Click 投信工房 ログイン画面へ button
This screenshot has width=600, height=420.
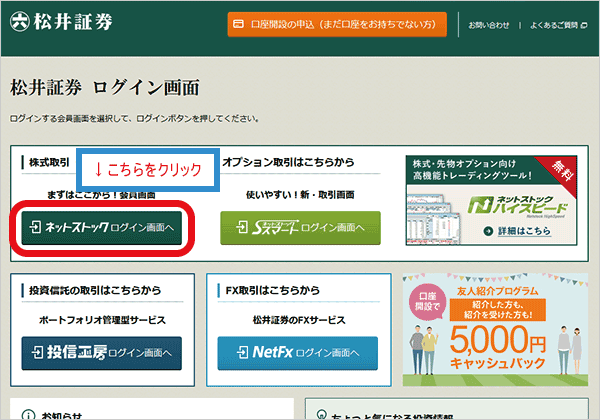point(101,353)
